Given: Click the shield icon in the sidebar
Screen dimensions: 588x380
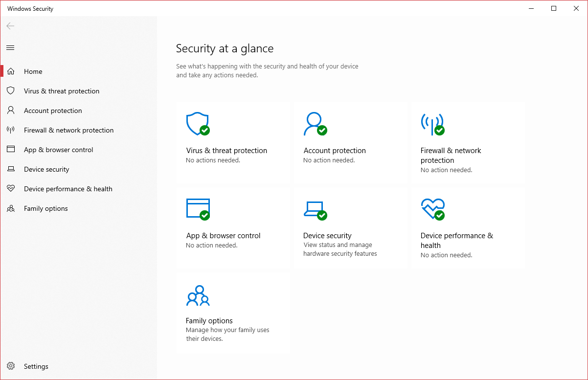Looking at the screenshot, I should click(x=11, y=91).
